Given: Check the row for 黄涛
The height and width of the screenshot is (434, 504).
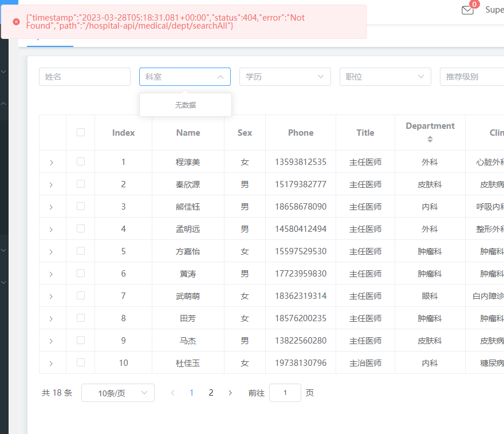Looking at the screenshot, I should (x=81, y=273).
